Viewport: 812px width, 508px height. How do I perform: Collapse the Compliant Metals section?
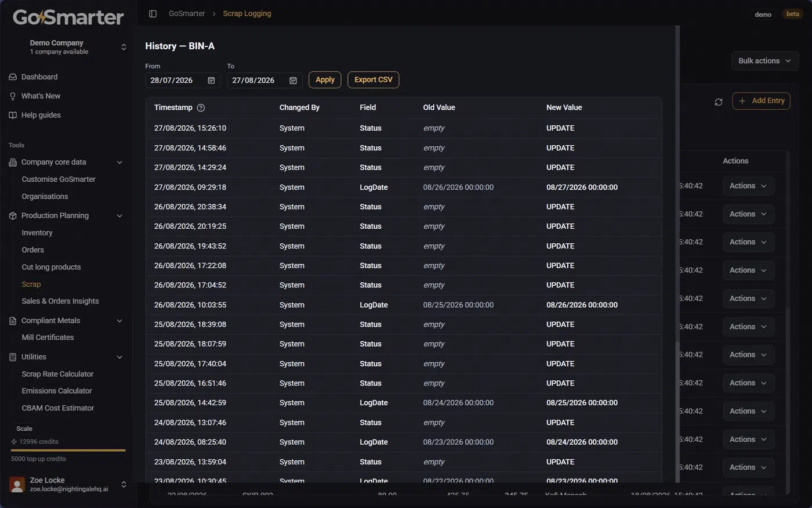[x=119, y=320]
